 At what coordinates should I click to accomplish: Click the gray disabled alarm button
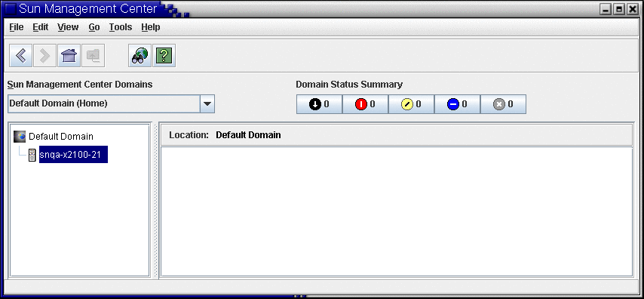pos(503,104)
